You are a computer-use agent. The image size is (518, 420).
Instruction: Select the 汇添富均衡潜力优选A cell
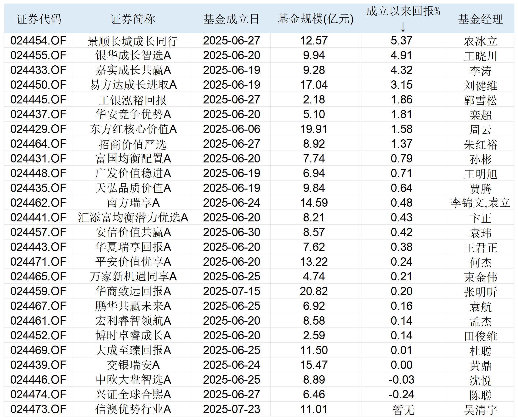[x=133, y=218]
